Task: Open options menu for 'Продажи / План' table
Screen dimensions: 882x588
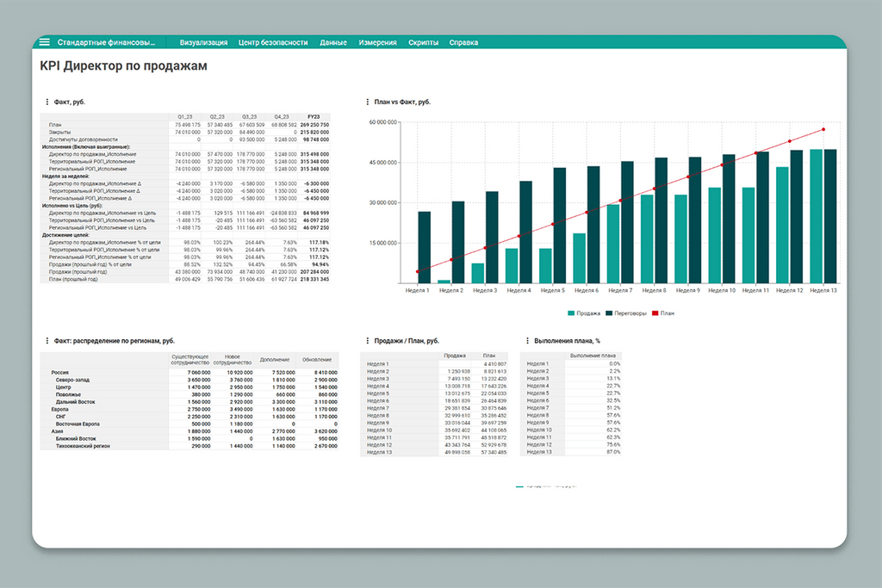Action: coord(368,341)
